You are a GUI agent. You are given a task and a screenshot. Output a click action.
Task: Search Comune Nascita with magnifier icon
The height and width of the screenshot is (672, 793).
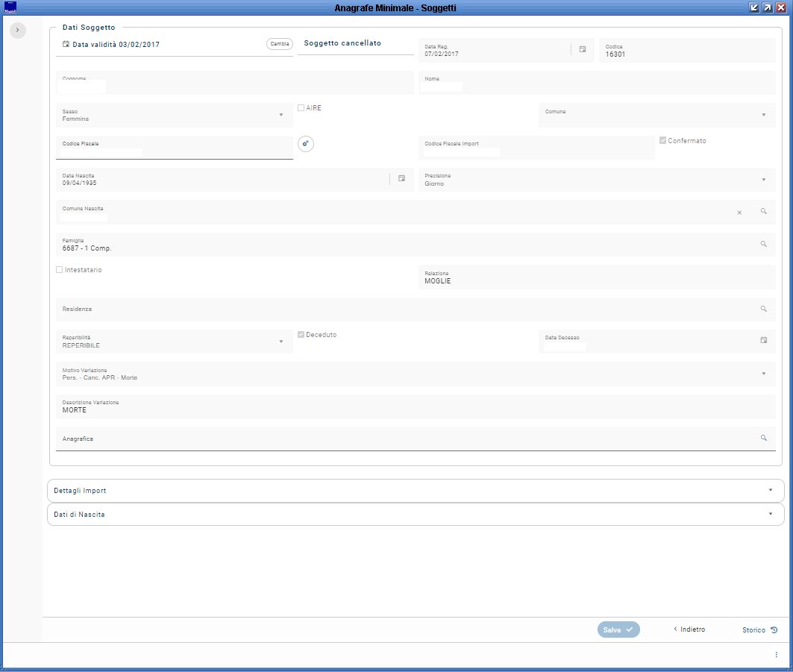[763, 212]
